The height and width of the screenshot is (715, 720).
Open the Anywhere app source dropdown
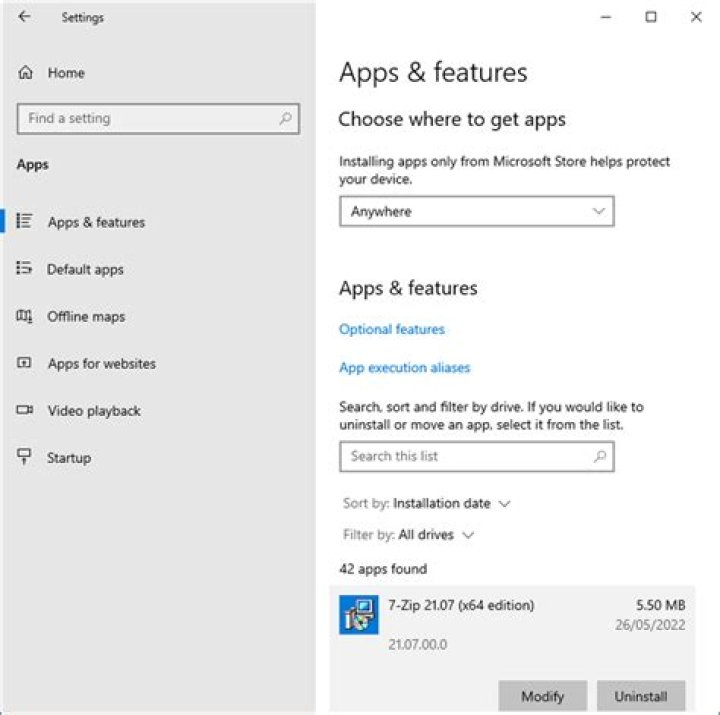pos(477,211)
